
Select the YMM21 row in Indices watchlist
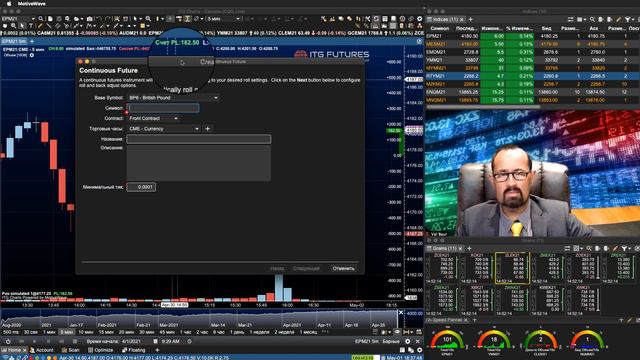[x=532, y=60]
